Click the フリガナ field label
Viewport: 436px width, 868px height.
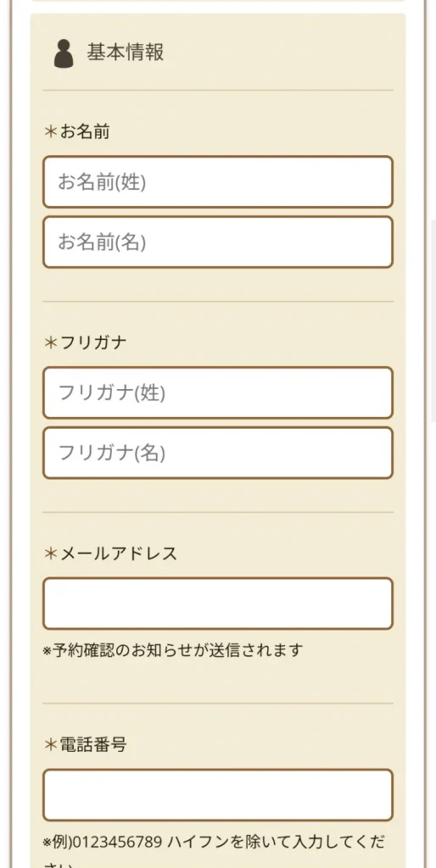point(93,342)
